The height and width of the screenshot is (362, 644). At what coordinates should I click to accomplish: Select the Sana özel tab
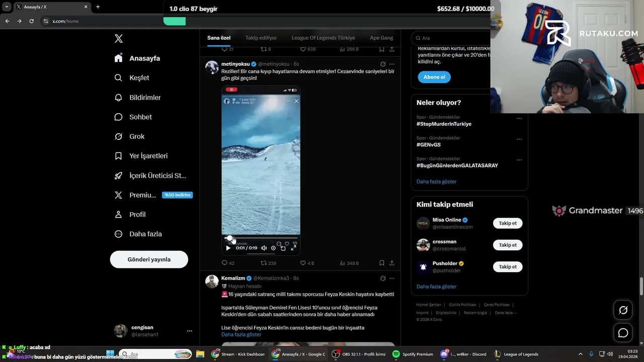(219, 38)
